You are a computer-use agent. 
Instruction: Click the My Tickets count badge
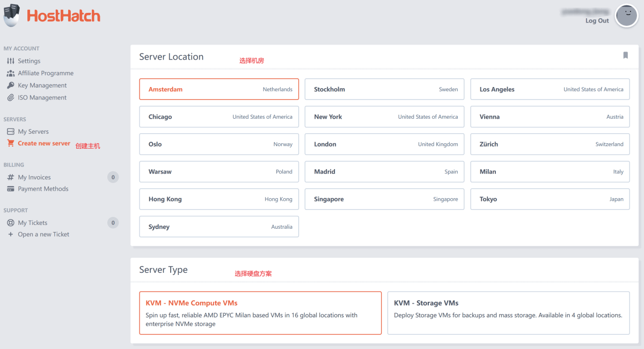pos(113,223)
